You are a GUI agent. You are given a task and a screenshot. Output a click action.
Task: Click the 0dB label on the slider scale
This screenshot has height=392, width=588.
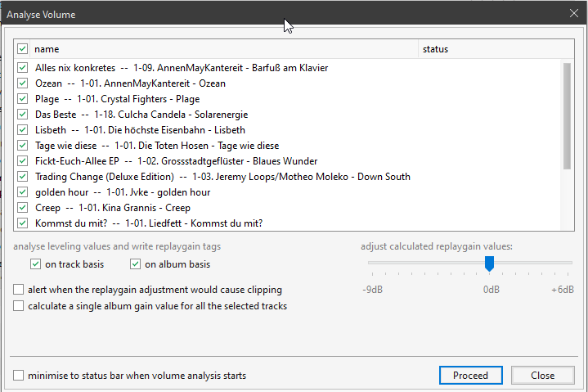(x=491, y=290)
